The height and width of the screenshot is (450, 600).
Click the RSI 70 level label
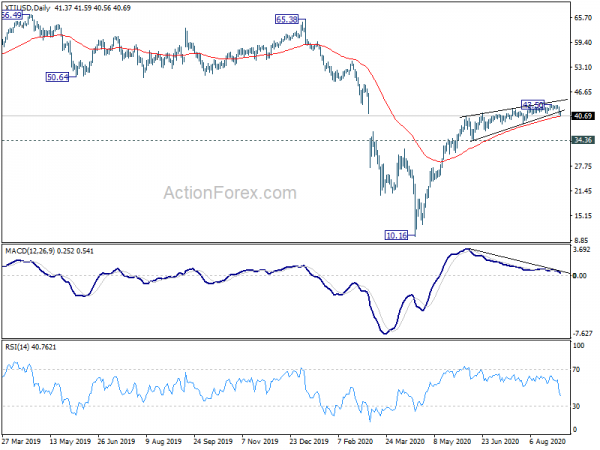coord(576,370)
